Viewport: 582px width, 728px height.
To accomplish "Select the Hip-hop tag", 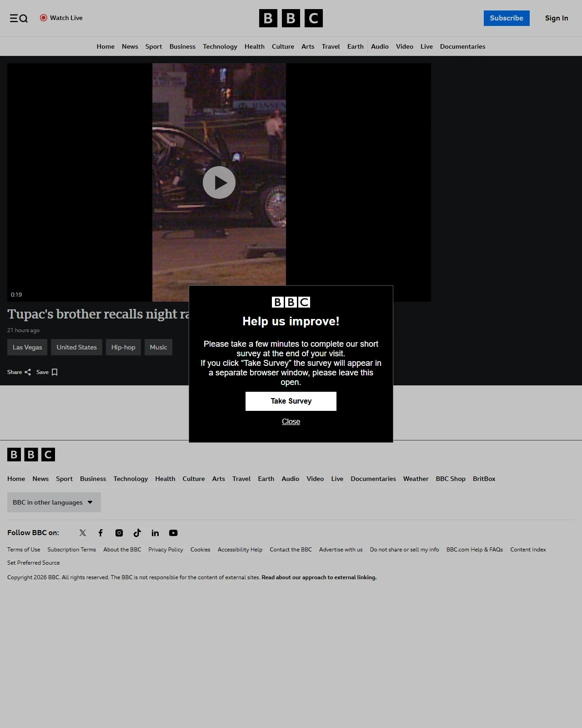I will tap(123, 347).
